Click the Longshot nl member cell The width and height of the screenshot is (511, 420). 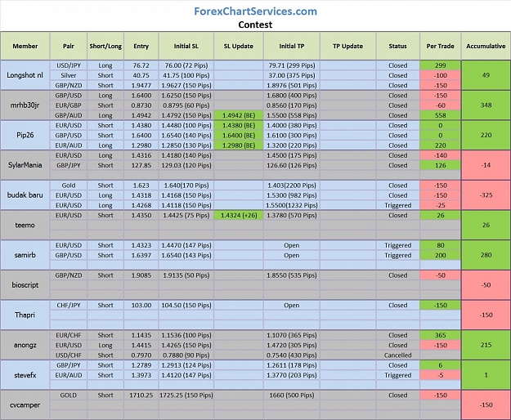(x=25, y=75)
